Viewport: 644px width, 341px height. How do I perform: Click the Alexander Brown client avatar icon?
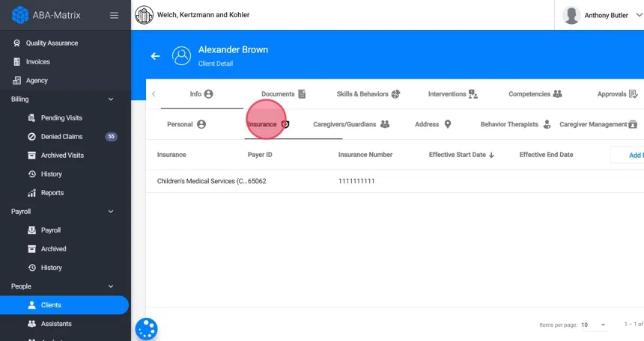[181, 56]
